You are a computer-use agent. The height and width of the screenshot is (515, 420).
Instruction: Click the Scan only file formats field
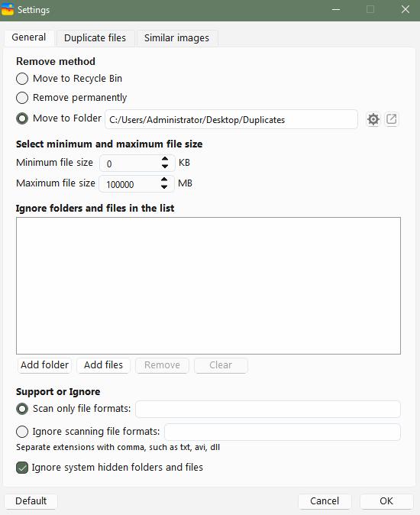[268, 409]
